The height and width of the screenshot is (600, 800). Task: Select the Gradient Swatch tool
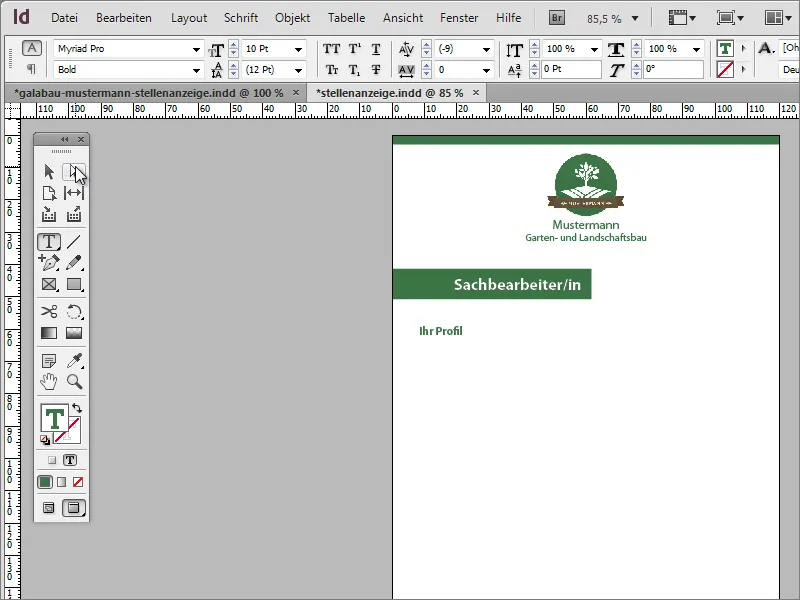coord(49,333)
